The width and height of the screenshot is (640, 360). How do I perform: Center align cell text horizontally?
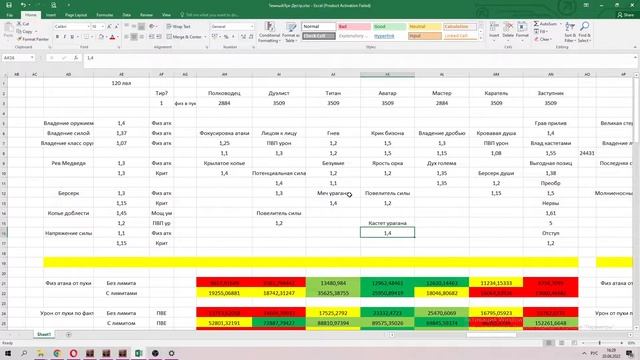(x=134, y=37)
